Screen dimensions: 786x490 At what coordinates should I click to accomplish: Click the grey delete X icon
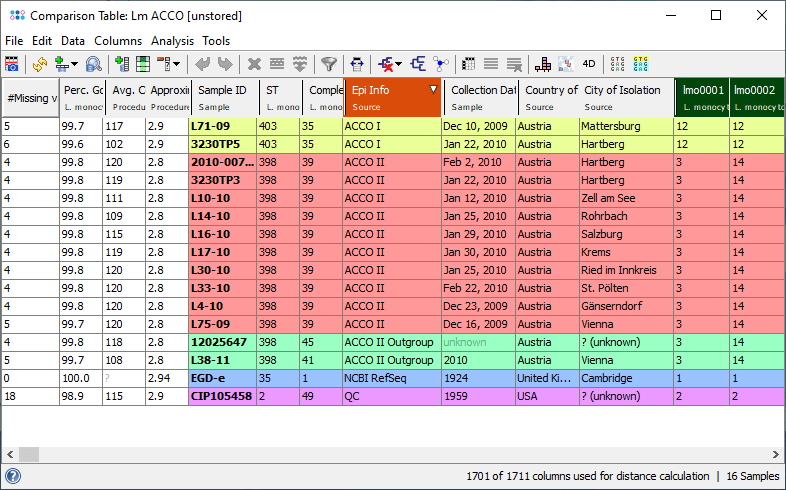[255, 64]
